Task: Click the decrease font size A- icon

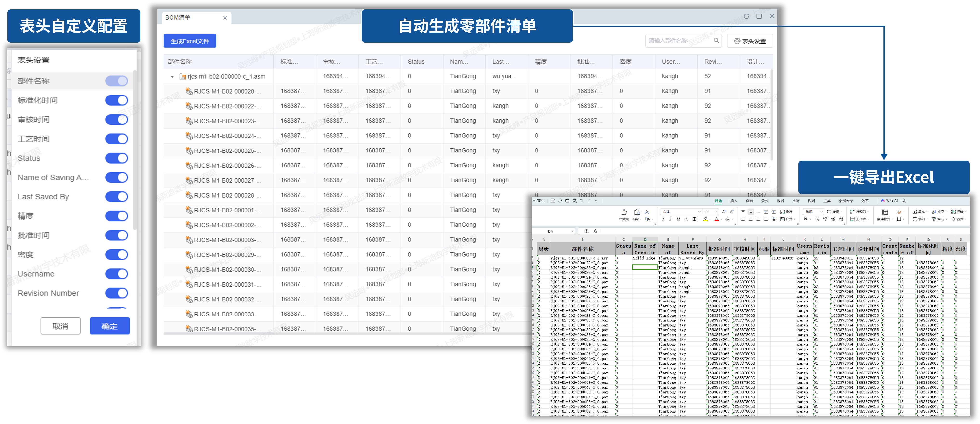Action: pyautogui.click(x=732, y=212)
